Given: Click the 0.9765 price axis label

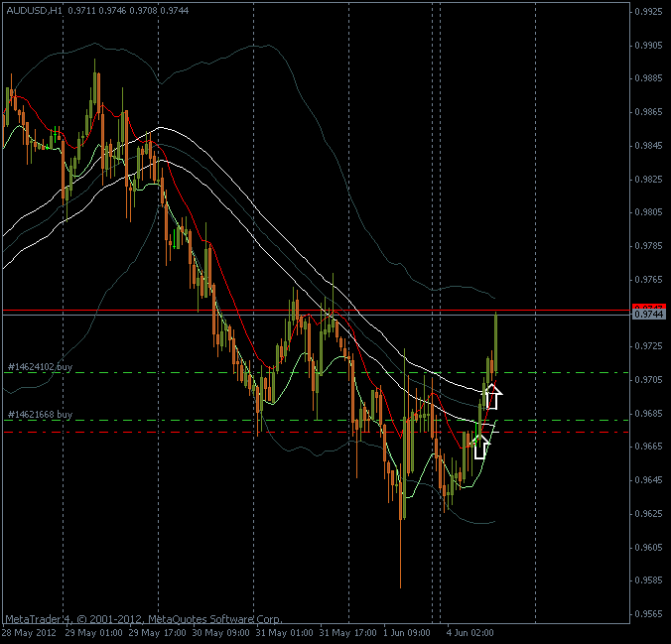Looking at the screenshot, I should point(649,280).
